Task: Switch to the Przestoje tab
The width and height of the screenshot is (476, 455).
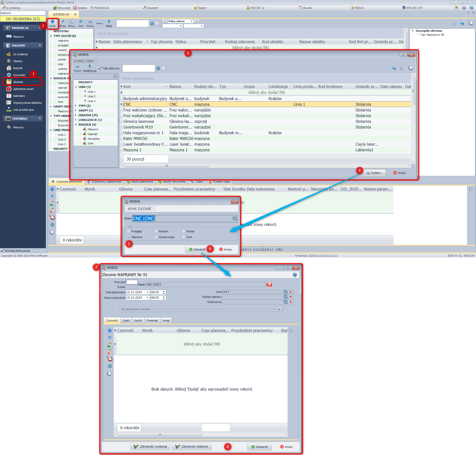Action: click(152, 321)
